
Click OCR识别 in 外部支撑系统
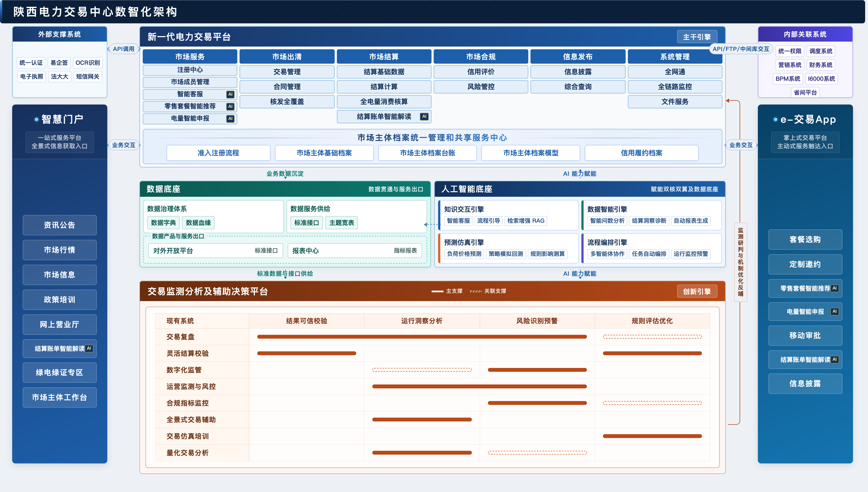(x=88, y=63)
